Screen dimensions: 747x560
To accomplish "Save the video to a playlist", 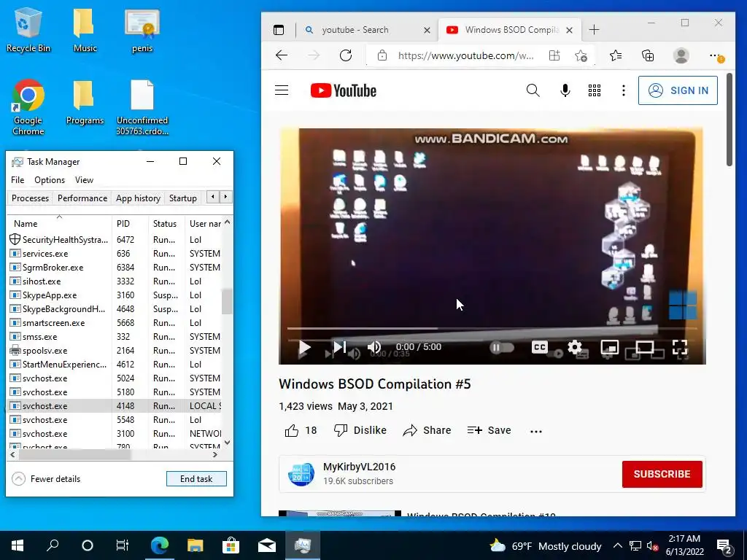I will click(x=489, y=430).
